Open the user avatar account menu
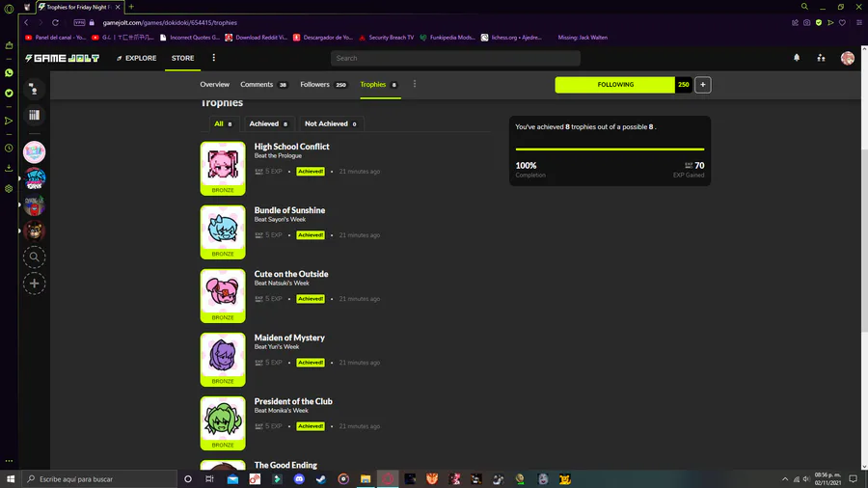Image resolution: width=868 pixels, height=488 pixels. [847, 58]
